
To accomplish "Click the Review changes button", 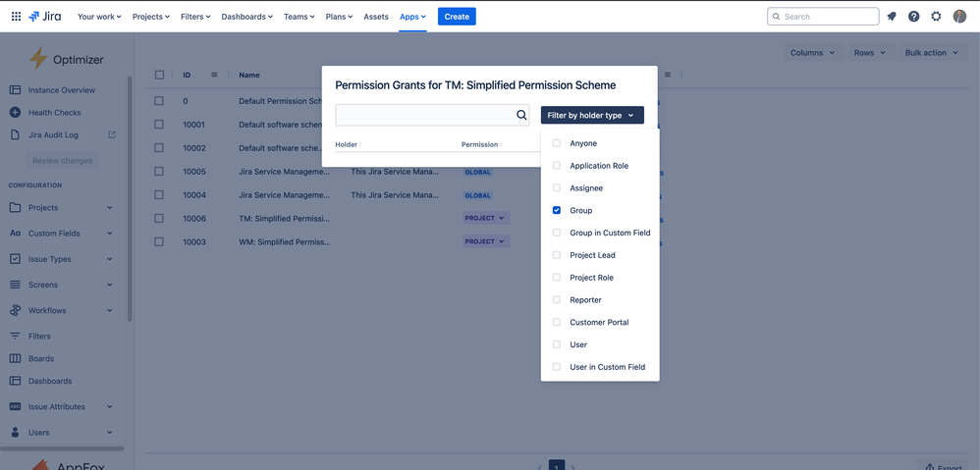I will (x=63, y=160).
